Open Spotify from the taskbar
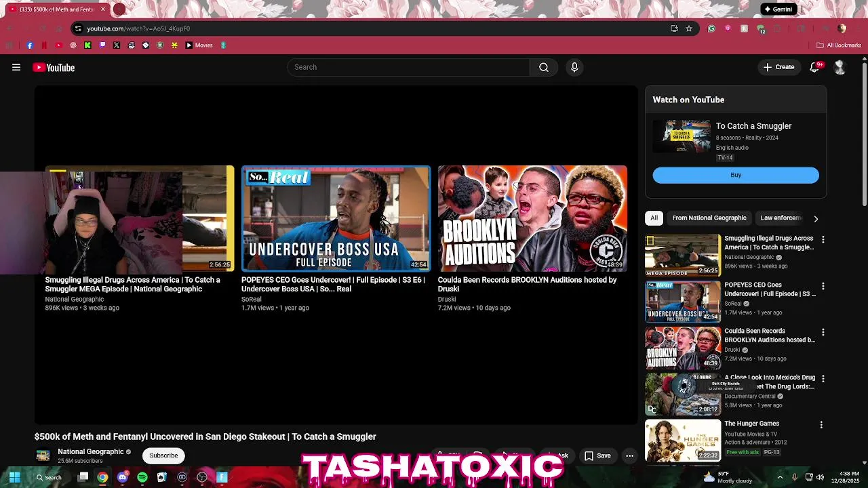The height and width of the screenshot is (488, 868). pyautogui.click(x=142, y=477)
